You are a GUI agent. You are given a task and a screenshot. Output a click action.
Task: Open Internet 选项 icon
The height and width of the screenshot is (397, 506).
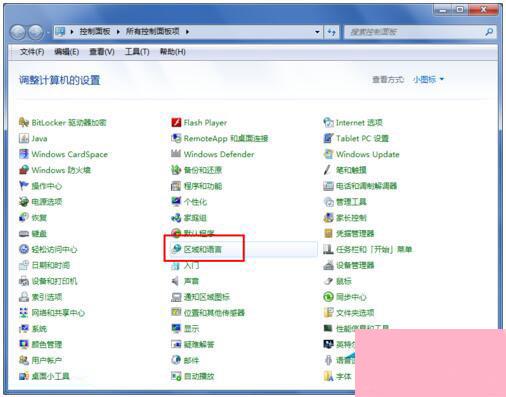pos(328,122)
